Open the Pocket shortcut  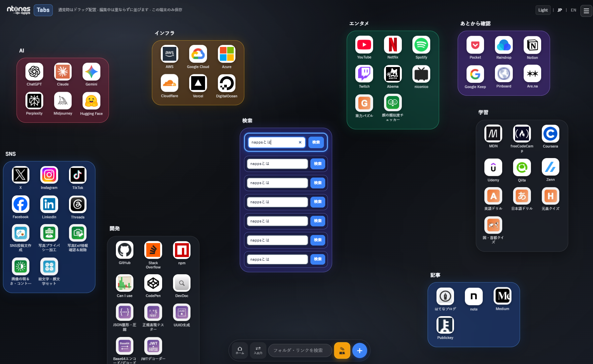click(x=475, y=45)
